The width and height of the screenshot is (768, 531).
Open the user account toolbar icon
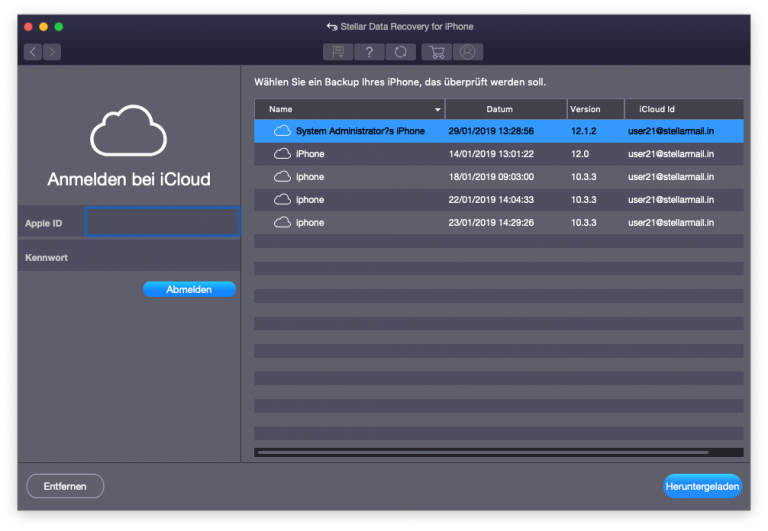tap(468, 52)
